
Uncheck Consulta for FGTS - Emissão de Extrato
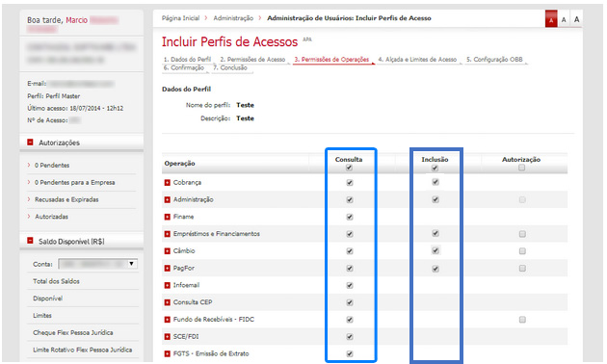350,353
